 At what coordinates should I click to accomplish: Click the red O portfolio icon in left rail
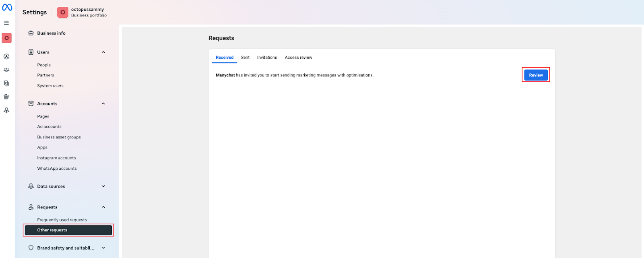point(6,38)
